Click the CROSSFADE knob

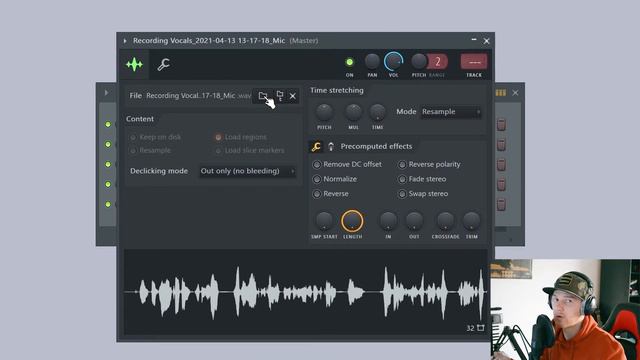(x=445, y=221)
